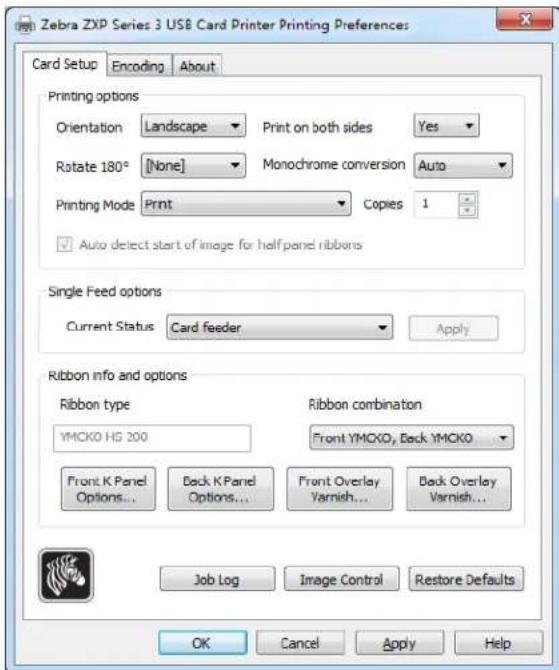This screenshot has height=670, width=559.
Task: Decrease the Copies count with down arrow
Action: point(467,210)
